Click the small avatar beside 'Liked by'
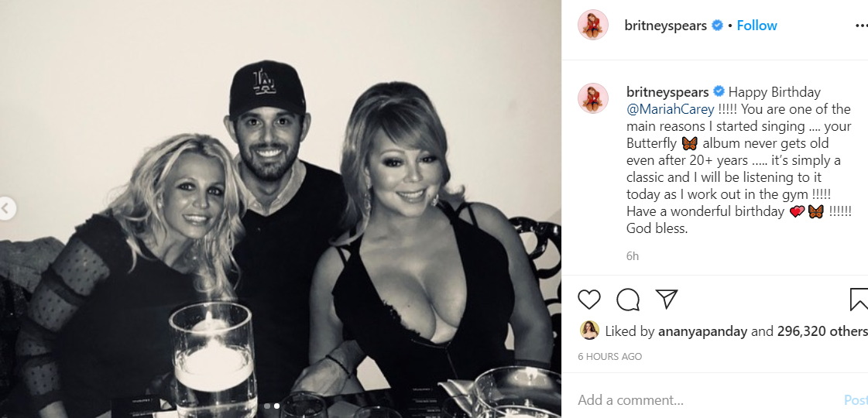 tap(589, 331)
